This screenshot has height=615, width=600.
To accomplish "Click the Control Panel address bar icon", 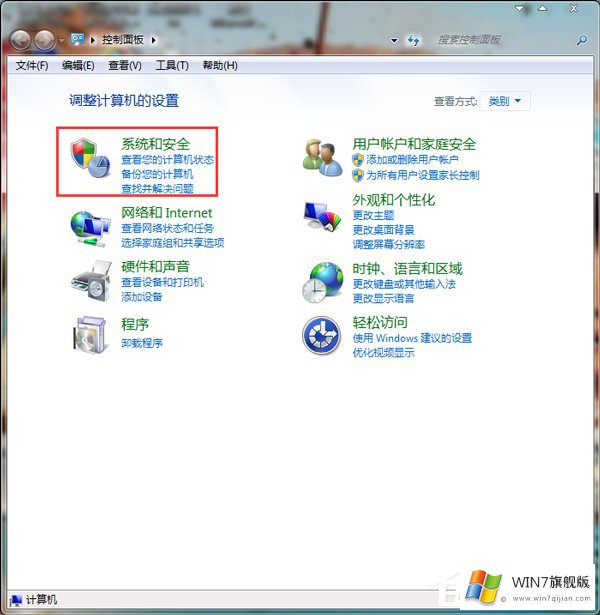I will 77,39.
